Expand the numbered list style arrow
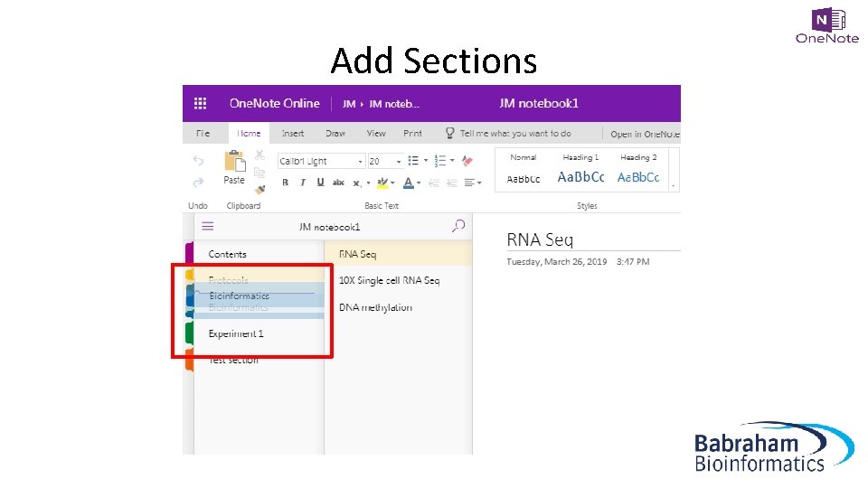868x488 pixels. (x=452, y=161)
